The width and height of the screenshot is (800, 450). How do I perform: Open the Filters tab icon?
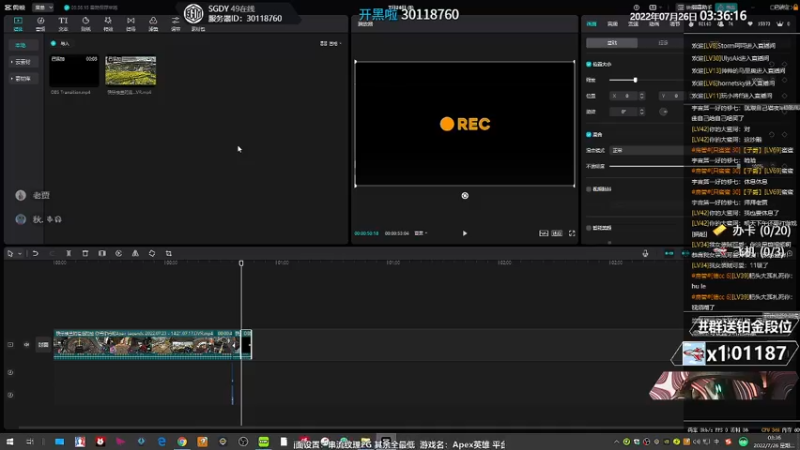[153, 23]
